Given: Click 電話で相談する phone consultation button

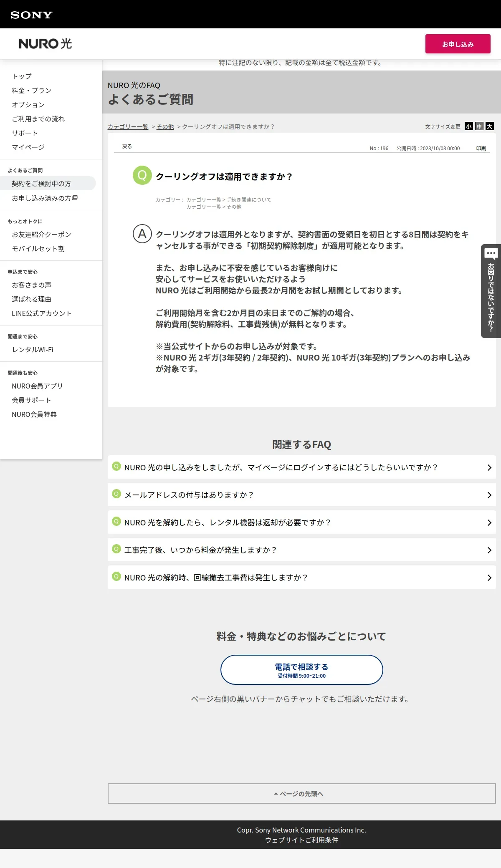Looking at the screenshot, I should click(302, 670).
